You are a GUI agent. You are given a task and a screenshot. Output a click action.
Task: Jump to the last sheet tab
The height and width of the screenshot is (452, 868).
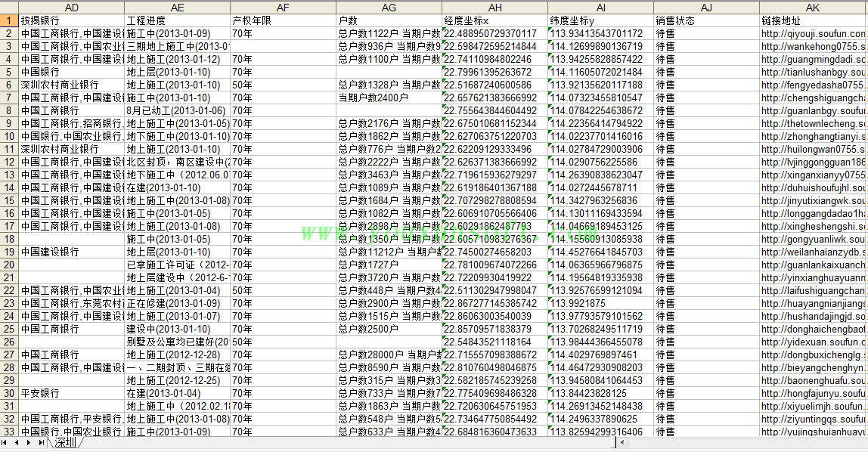coord(41,443)
